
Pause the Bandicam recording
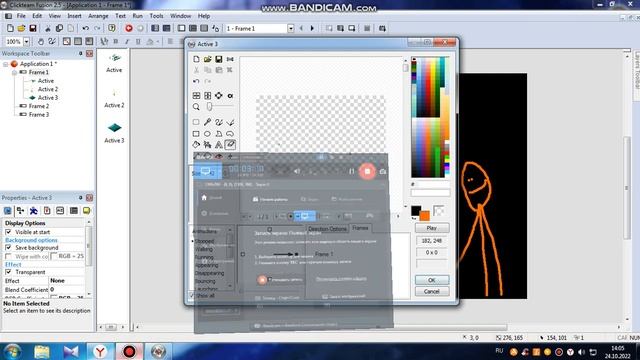[351, 171]
